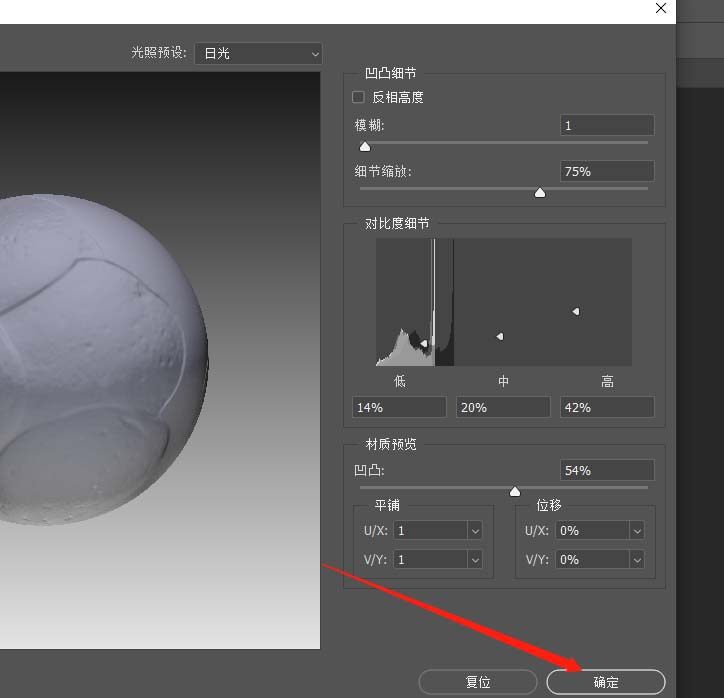Screen dimensions: 724x698
Task: Confirm with the 确定 button
Action: [605, 682]
